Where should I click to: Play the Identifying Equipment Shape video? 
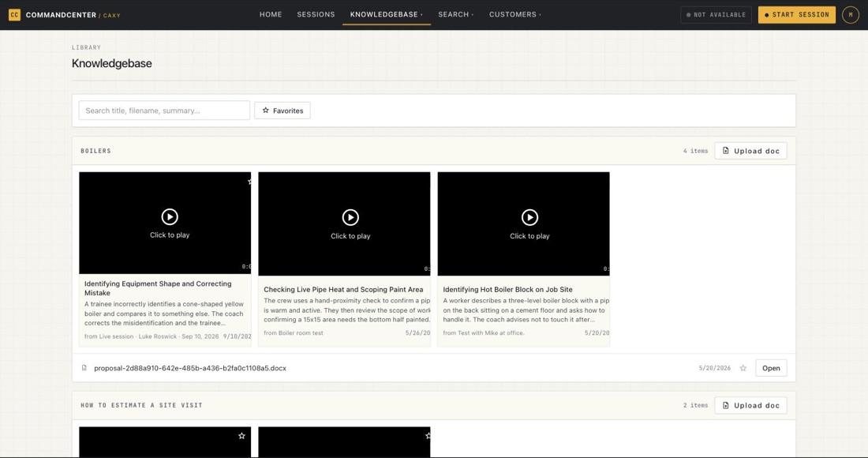pos(170,216)
